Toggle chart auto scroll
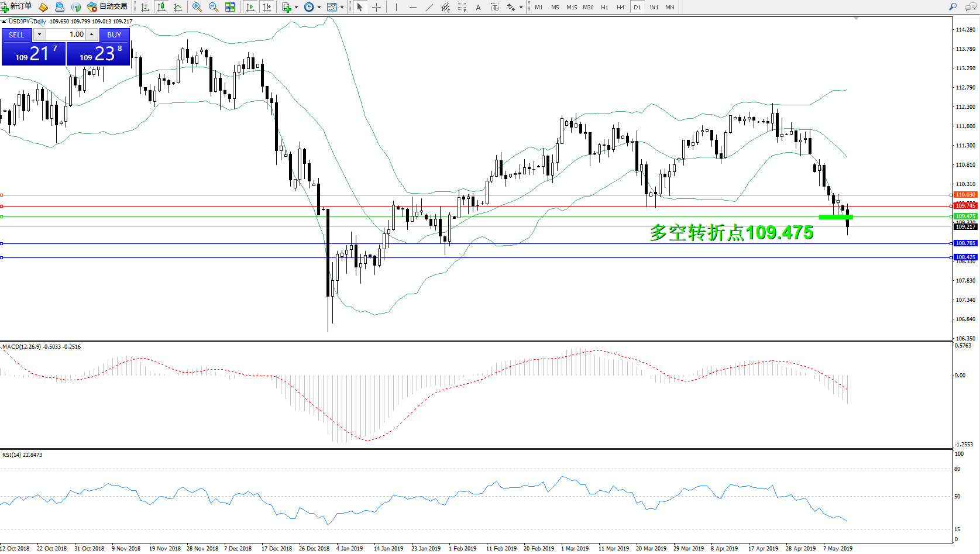The height and width of the screenshot is (554, 980). coord(250,7)
